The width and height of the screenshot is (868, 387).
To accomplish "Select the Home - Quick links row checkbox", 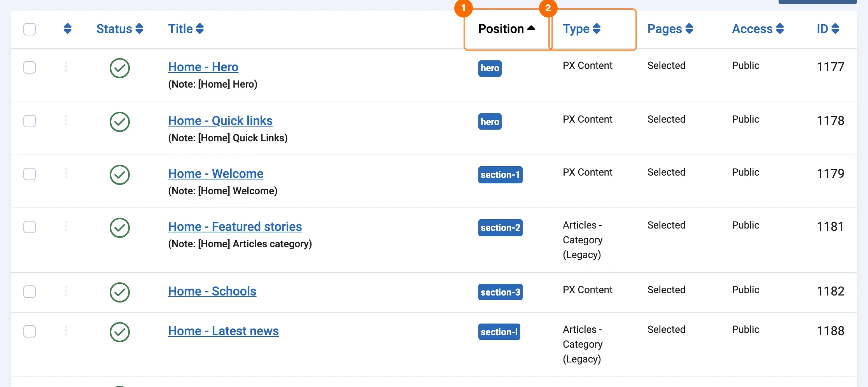I will (x=30, y=121).
